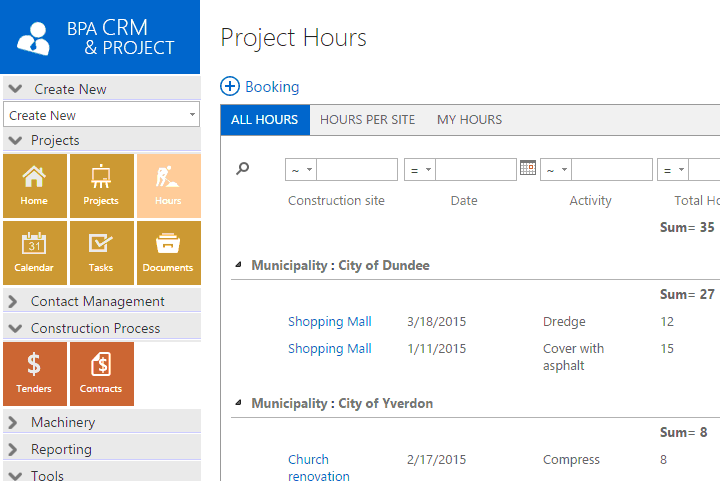Open Total Hours filter operator dropdown
Viewport: 720px width, 481px height.
[x=673, y=169]
